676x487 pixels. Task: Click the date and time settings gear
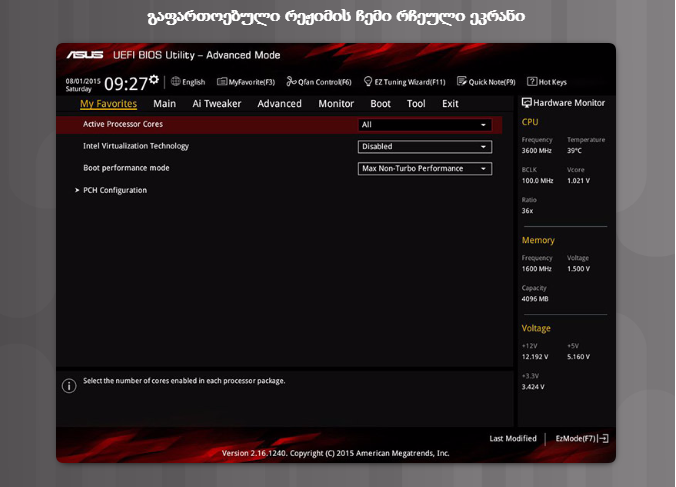point(154,79)
